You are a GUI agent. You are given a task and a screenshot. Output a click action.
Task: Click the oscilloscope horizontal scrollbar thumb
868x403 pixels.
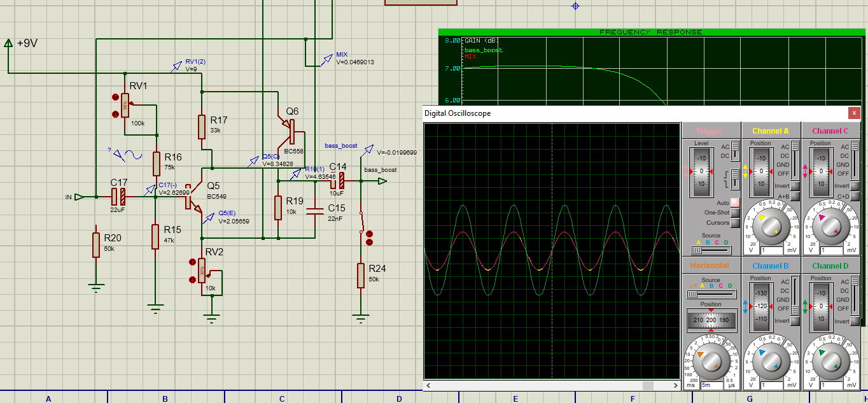pyautogui.click(x=648, y=386)
